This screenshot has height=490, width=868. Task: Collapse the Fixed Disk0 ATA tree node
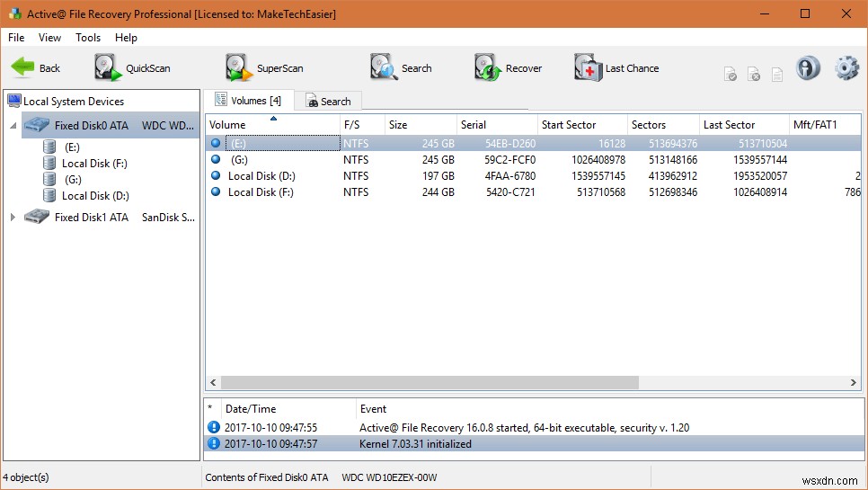point(13,126)
